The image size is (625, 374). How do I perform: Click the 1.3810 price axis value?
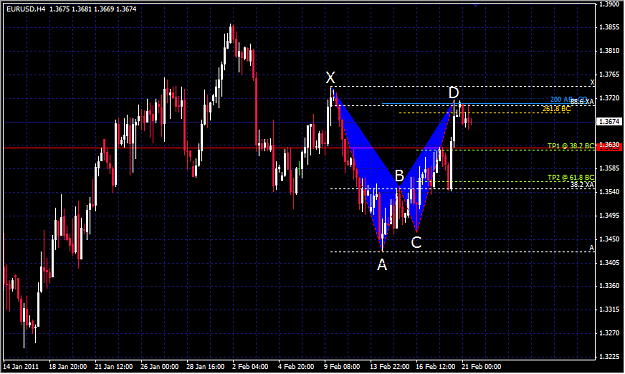click(609, 51)
